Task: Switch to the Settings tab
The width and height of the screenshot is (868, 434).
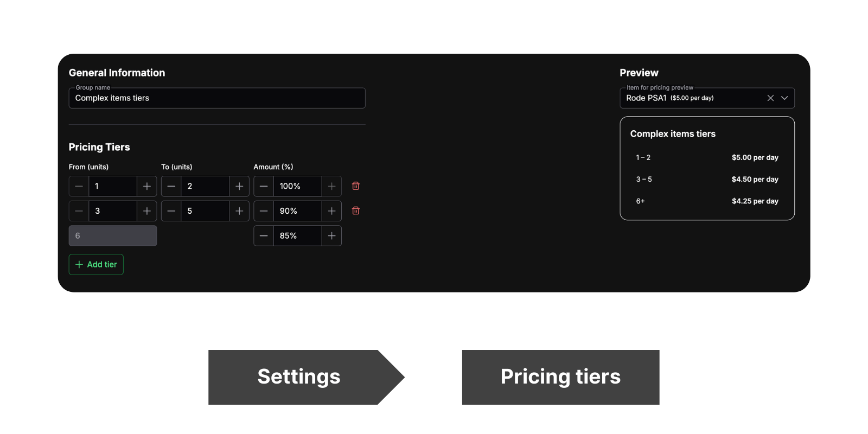Action: pyautogui.click(x=299, y=376)
